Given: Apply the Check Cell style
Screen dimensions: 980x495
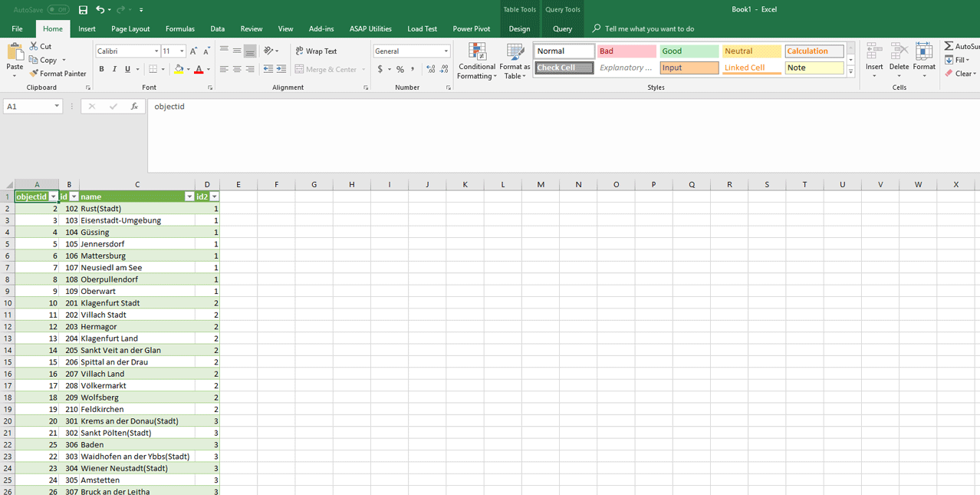Looking at the screenshot, I should [564, 68].
